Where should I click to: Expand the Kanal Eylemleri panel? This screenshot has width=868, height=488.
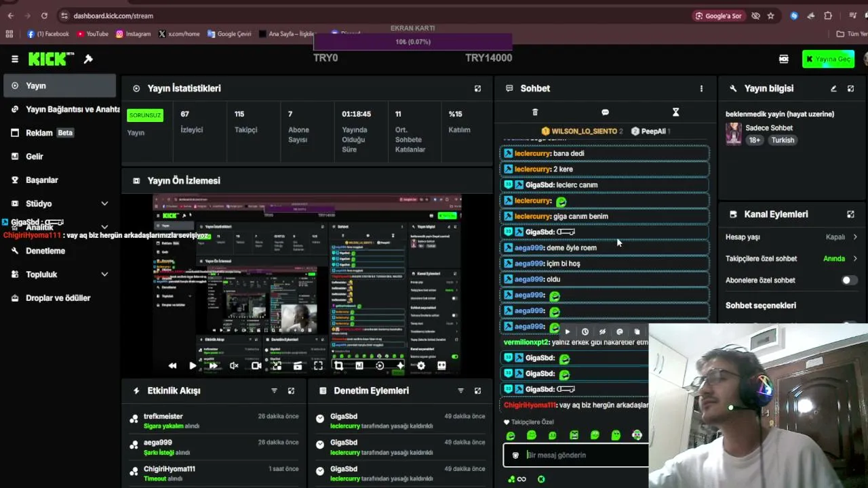(850, 214)
